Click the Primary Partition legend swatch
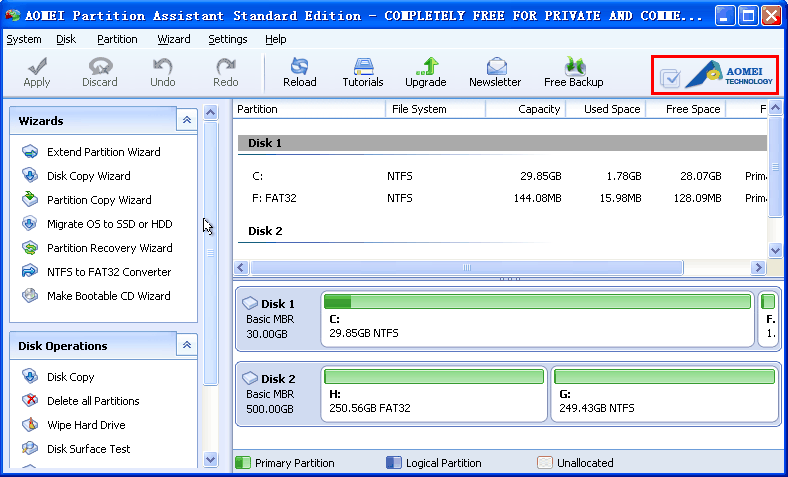Image resolution: width=788 pixels, height=477 pixels. tap(243, 462)
